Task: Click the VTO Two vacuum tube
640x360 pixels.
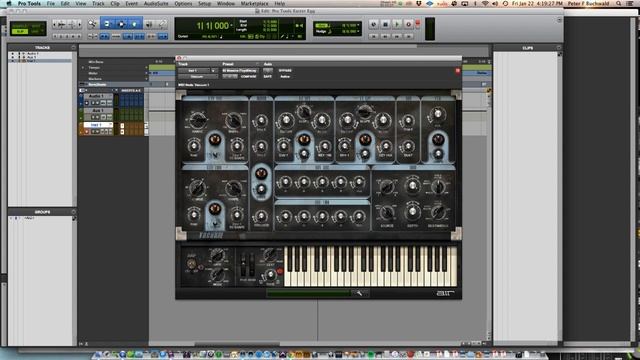Action: 215,209
